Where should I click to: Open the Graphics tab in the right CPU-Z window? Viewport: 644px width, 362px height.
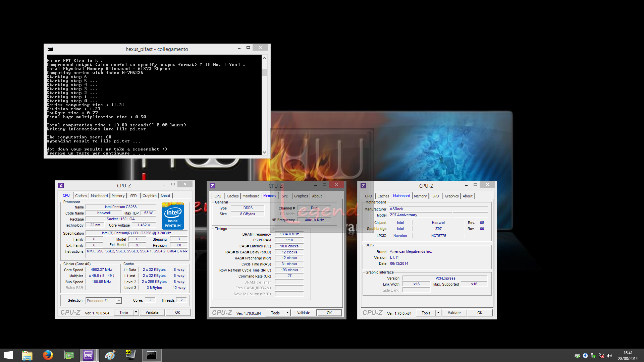[x=452, y=196]
